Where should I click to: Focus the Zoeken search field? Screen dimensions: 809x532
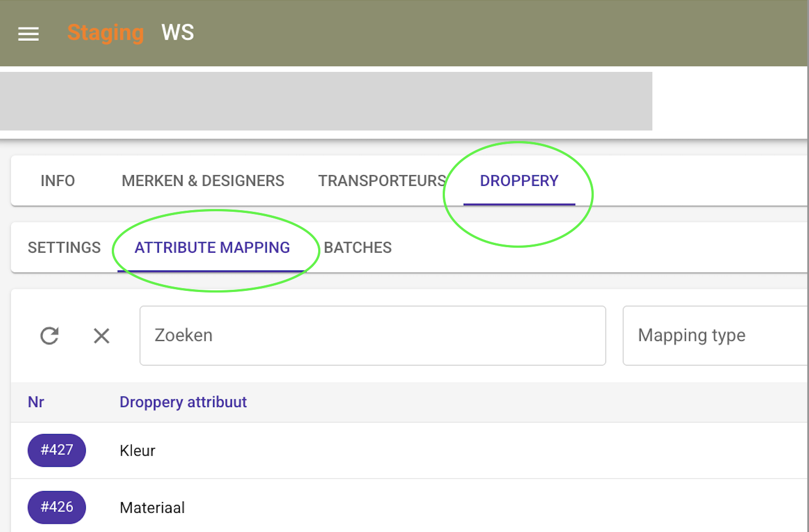click(373, 336)
